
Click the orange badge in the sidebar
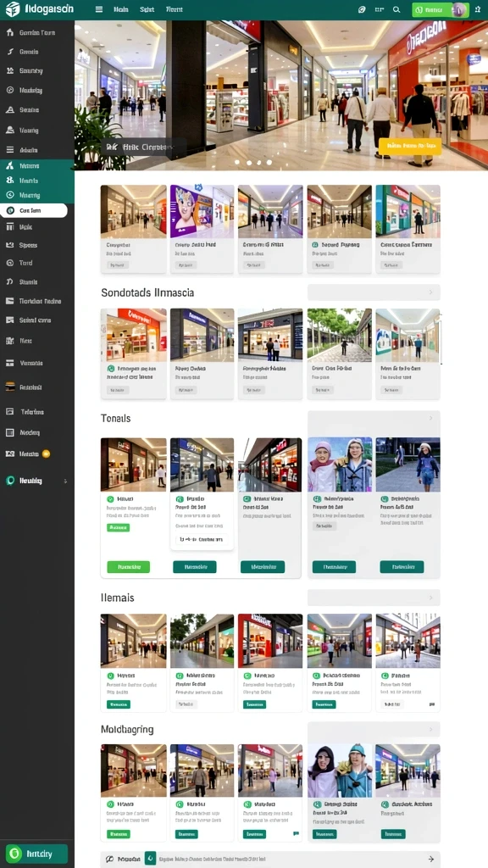[46, 454]
